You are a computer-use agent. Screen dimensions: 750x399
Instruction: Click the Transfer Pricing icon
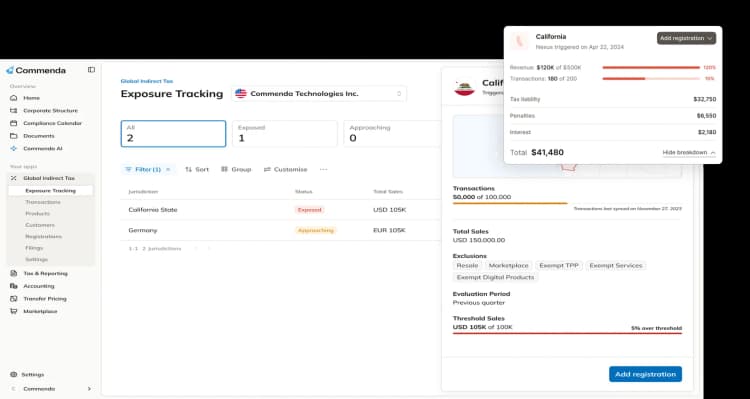pyautogui.click(x=13, y=299)
